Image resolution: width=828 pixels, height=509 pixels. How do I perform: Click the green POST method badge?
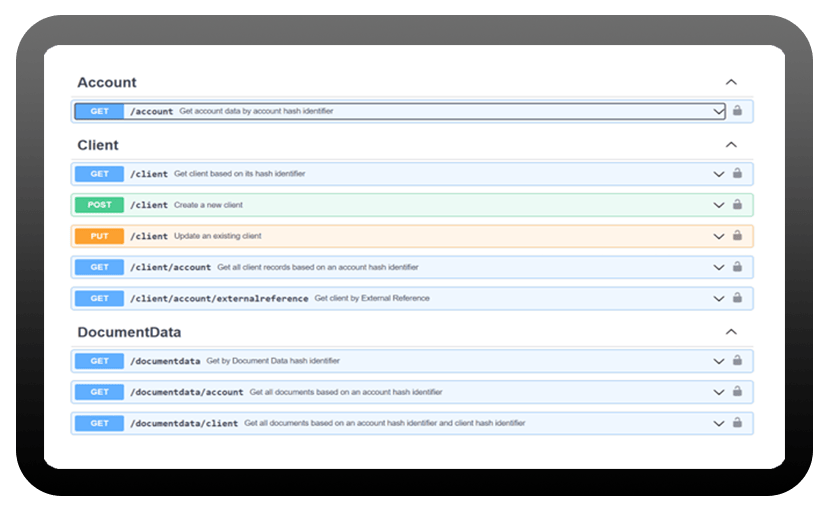pos(99,205)
